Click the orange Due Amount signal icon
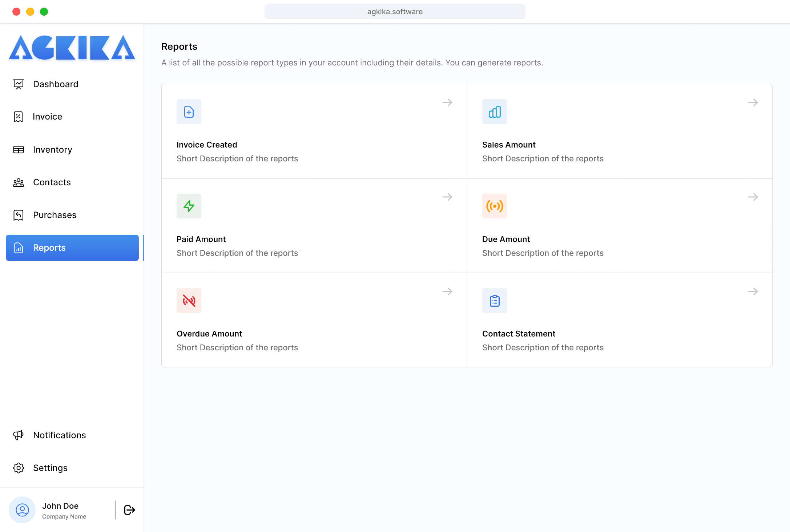790x532 pixels. coord(494,206)
